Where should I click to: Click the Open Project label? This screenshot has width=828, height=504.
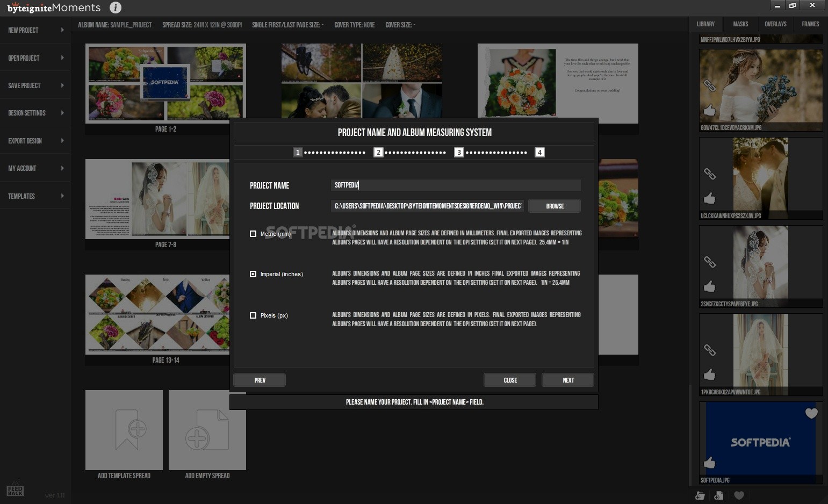(24, 58)
